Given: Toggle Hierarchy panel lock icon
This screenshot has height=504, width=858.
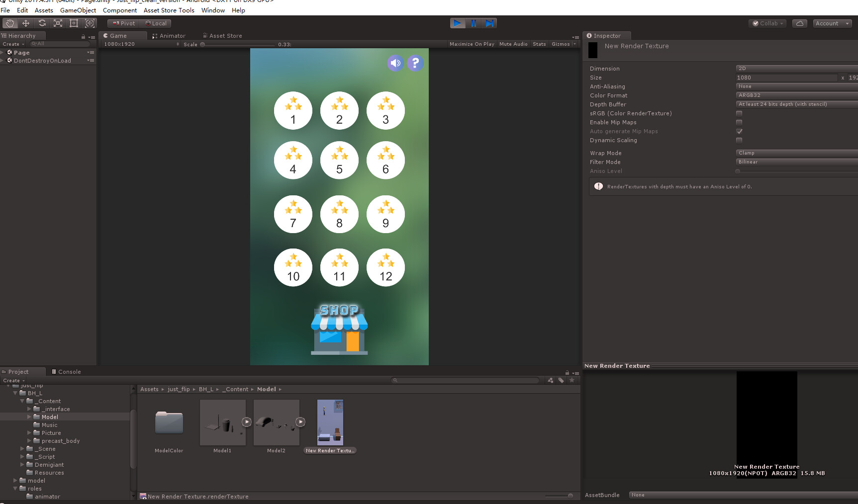Looking at the screenshot, I should click(83, 37).
